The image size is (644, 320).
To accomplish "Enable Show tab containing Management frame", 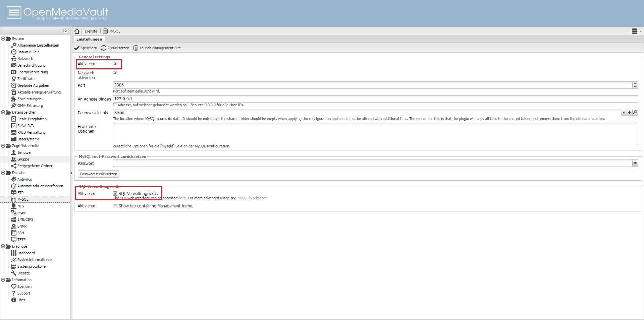I will point(115,206).
